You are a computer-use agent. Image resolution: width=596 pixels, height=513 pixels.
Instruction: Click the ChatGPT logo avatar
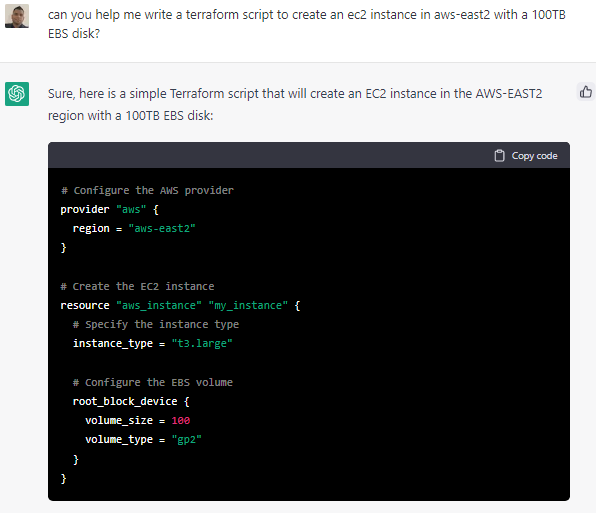tap(17, 93)
